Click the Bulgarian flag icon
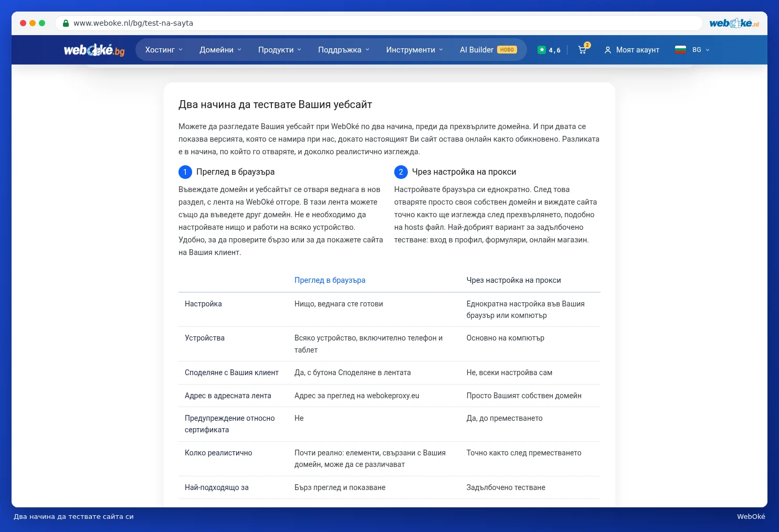 tap(681, 50)
